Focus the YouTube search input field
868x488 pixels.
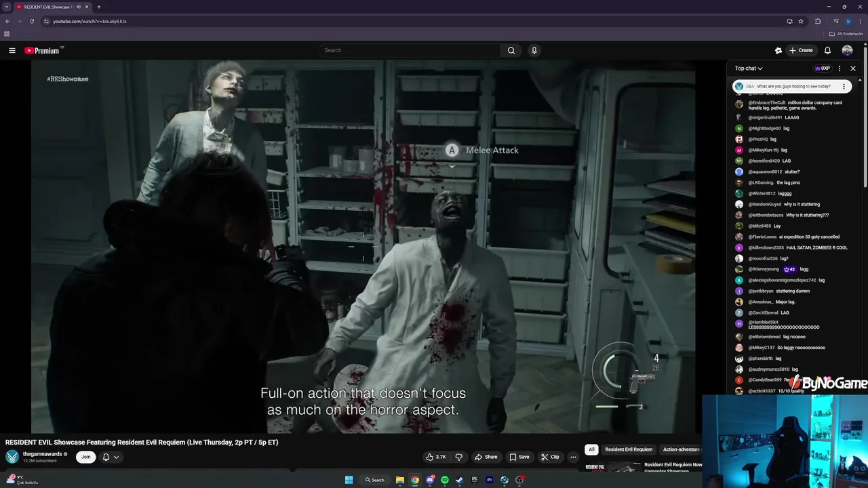coord(410,50)
